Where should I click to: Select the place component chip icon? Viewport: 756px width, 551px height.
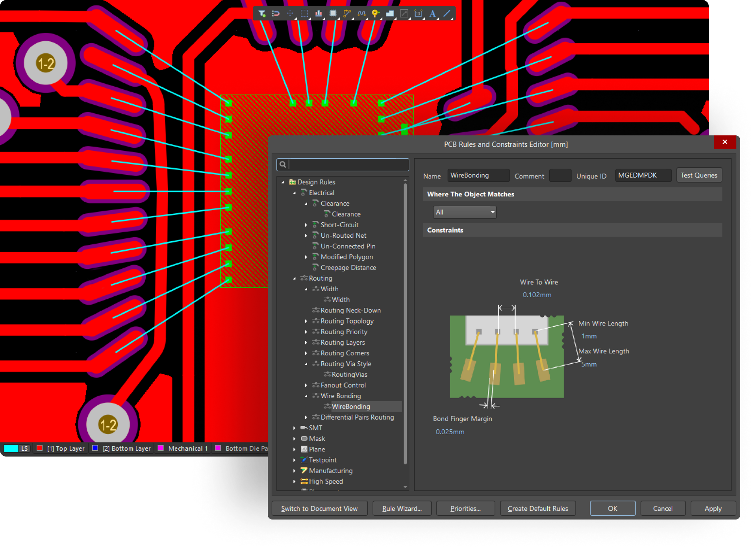pyautogui.click(x=333, y=13)
